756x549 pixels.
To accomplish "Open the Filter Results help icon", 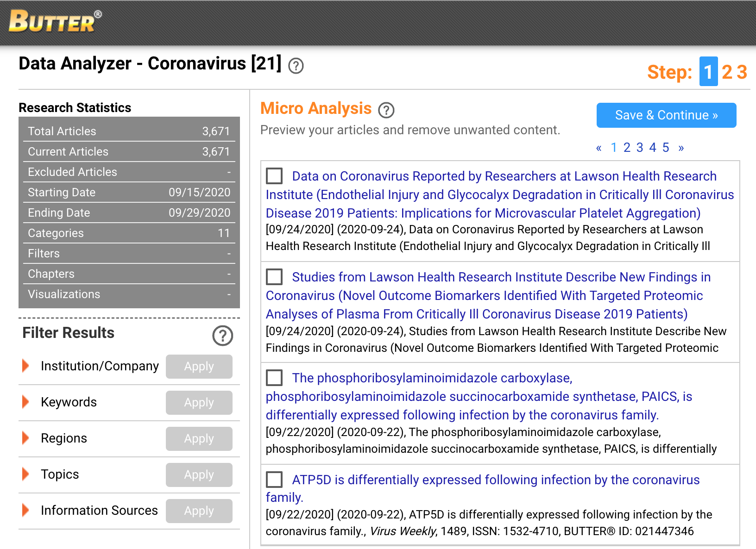I will 223,336.
